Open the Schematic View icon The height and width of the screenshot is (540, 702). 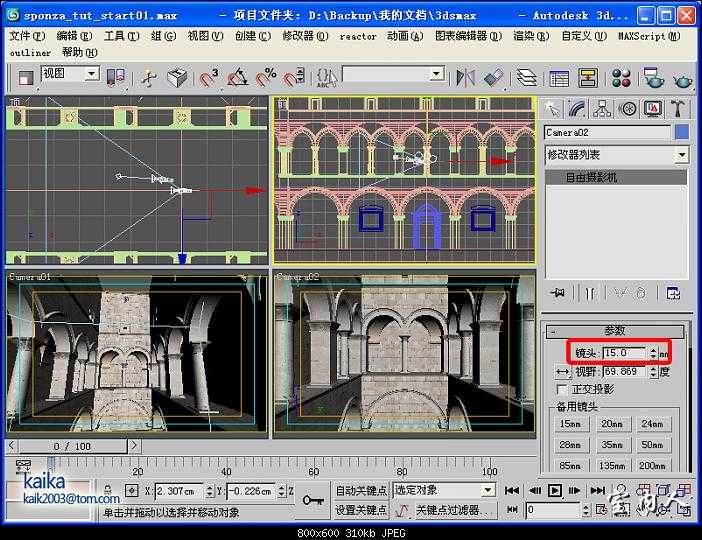tap(588, 78)
